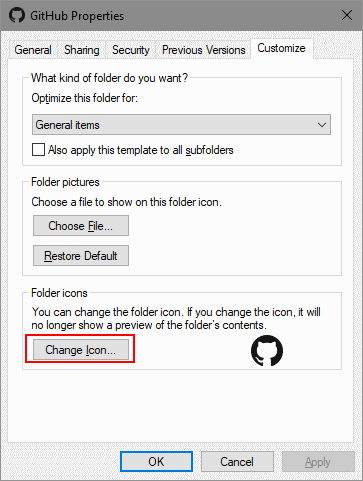Image resolution: width=363 pixels, height=481 pixels.
Task: Open the Sharing tab
Action: pos(82,50)
